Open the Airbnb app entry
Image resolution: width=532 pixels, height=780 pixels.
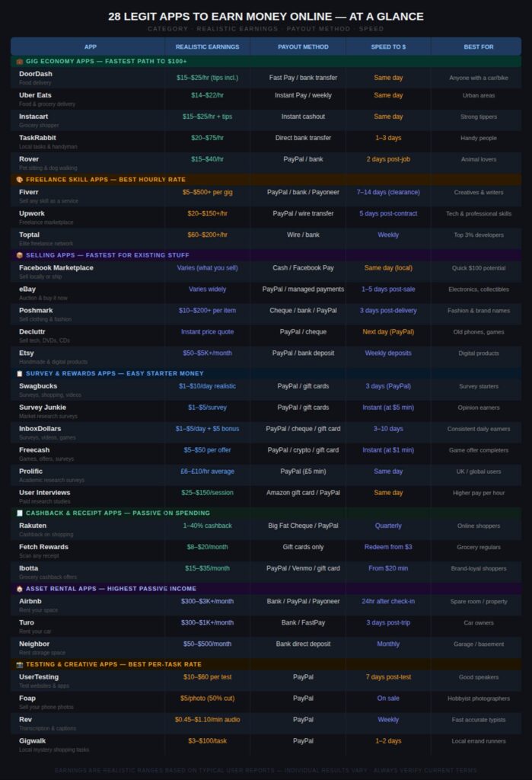click(x=30, y=601)
